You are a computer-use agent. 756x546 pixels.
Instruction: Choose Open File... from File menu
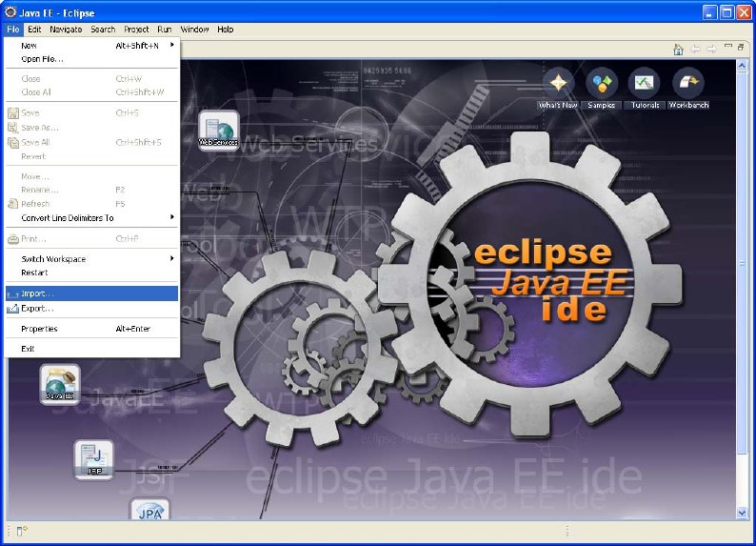[x=91, y=59]
